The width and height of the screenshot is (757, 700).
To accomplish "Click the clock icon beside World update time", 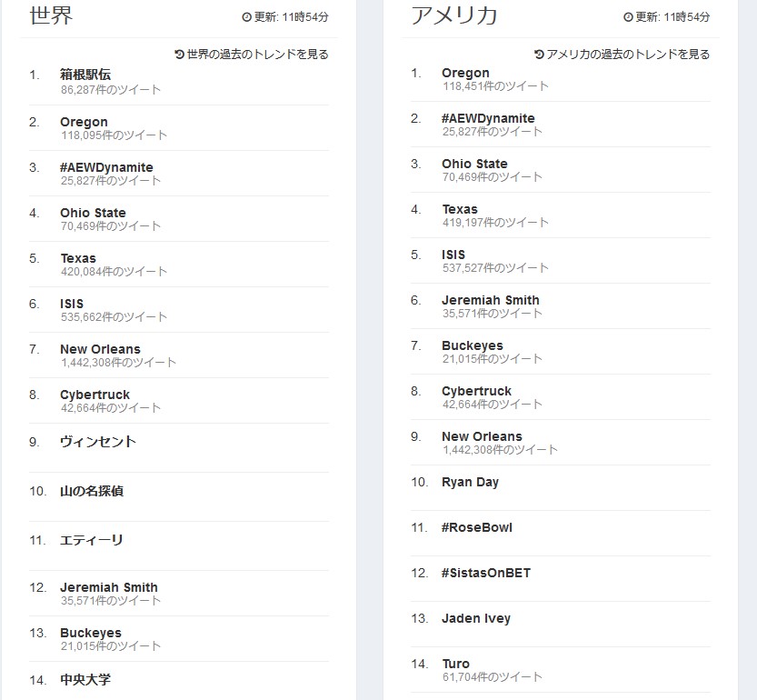I will [x=246, y=17].
